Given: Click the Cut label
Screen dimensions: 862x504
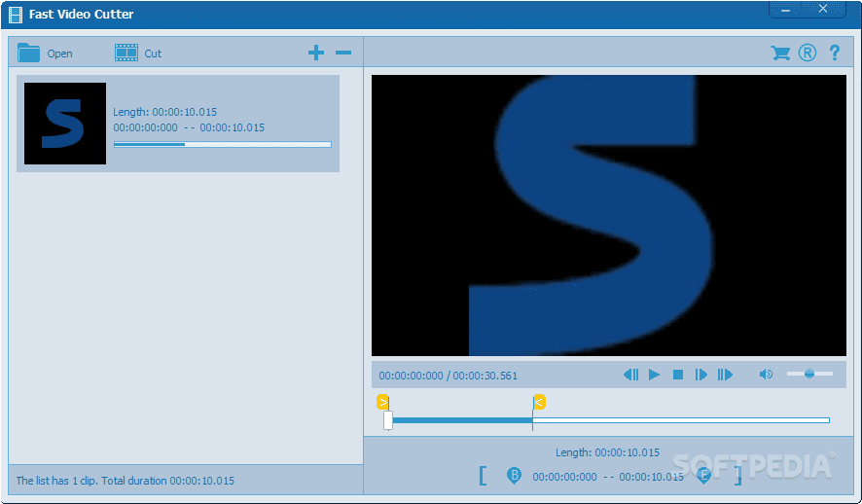Looking at the screenshot, I should (153, 54).
